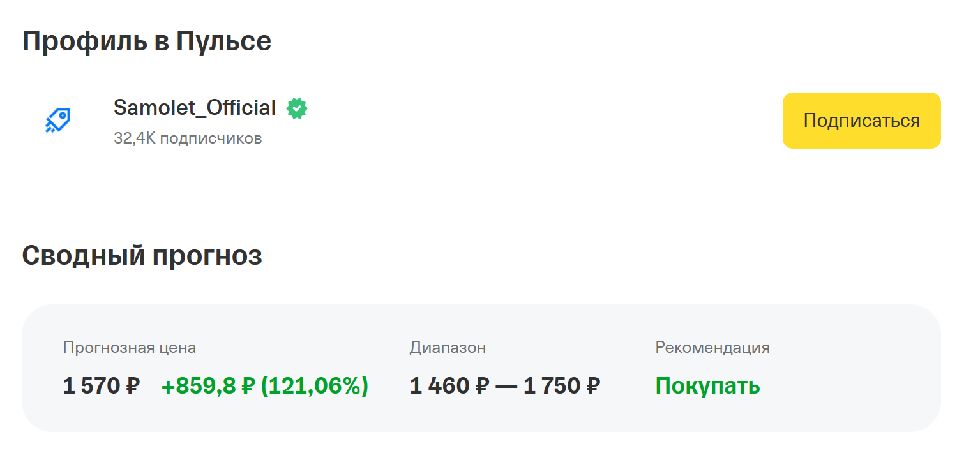Click the Профиль в Пульсе heading
Screen dimensions: 980x460
(146, 41)
